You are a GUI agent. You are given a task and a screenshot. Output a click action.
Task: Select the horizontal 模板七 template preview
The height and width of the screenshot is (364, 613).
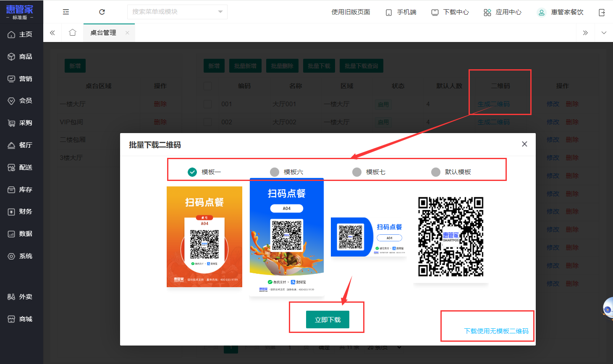369,237
